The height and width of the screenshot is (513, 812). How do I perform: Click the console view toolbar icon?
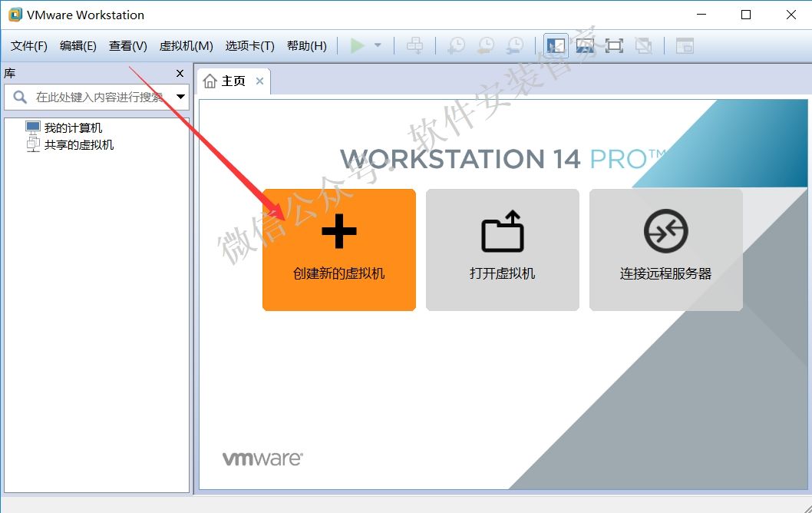(685, 45)
